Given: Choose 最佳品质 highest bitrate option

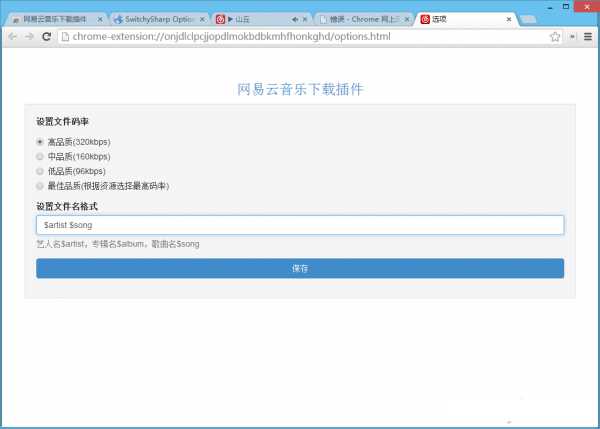Looking at the screenshot, I should 40,186.
